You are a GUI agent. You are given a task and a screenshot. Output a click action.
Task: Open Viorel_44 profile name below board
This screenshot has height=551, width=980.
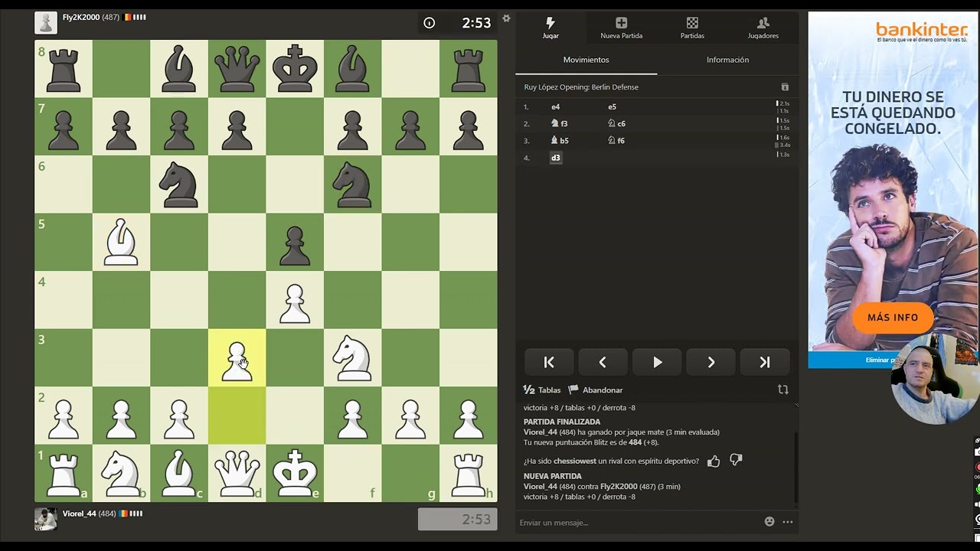[79, 514]
